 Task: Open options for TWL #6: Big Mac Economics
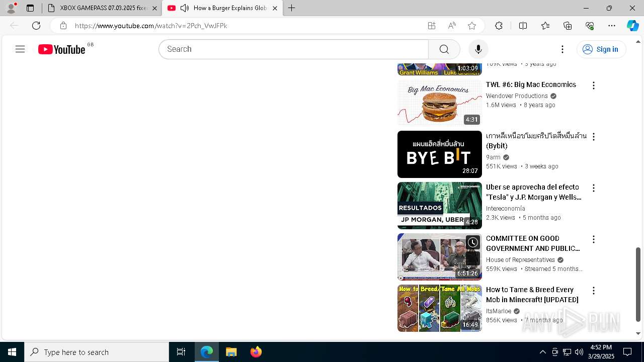click(594, 85)
